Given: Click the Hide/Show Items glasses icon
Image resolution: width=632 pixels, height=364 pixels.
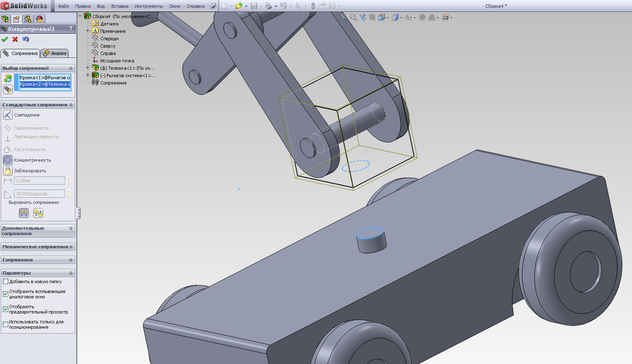Looking at the screenshot, I should (408, 17).
